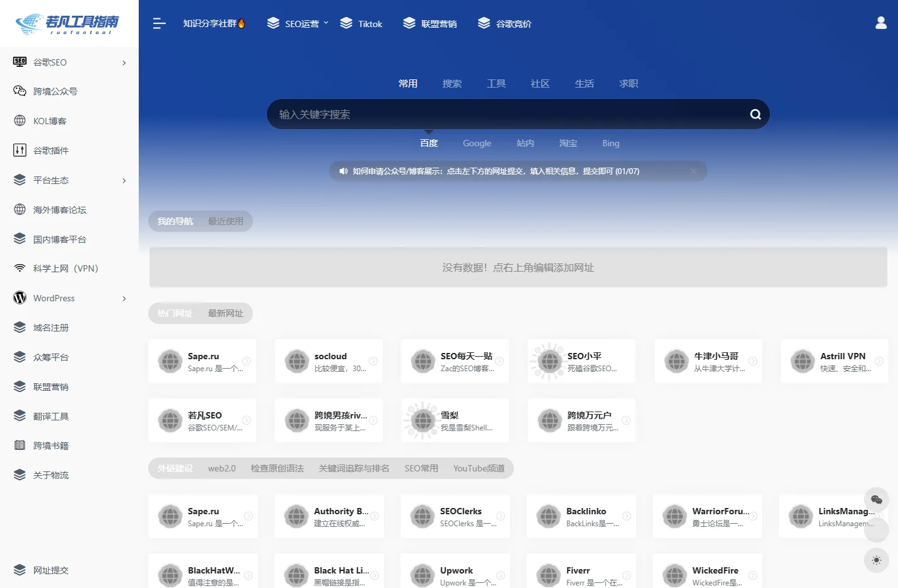Open the 检查原创语法 category tab

(x=277, y=468)
